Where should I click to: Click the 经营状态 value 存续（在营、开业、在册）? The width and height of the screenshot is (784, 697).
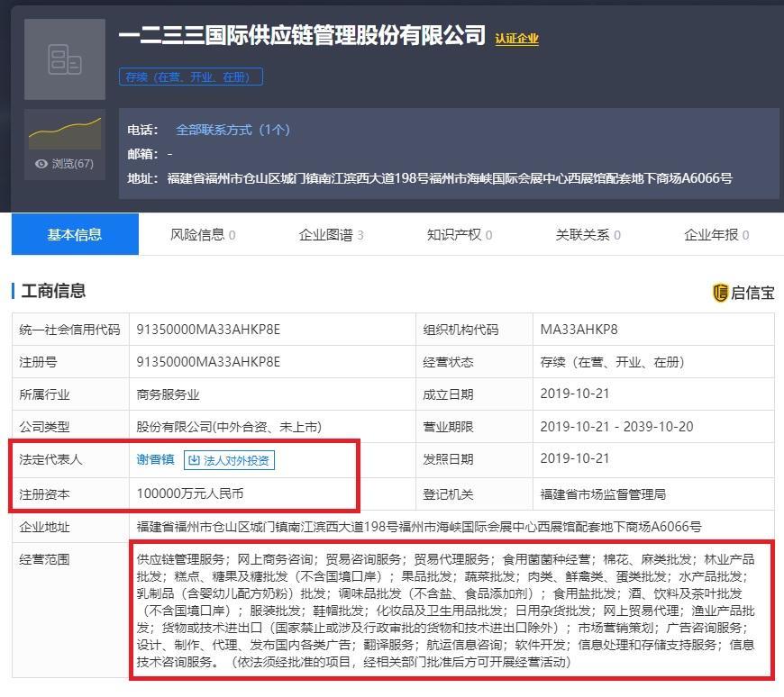point(613,362)
